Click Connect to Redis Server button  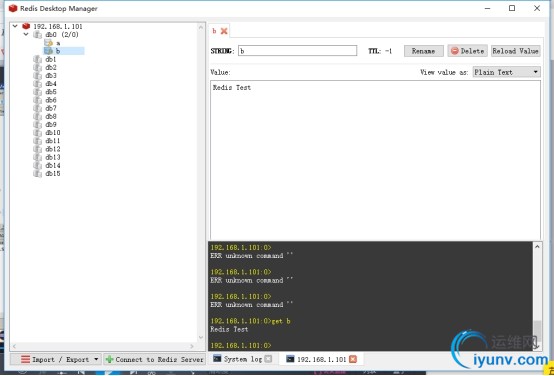(x=154, y=359)
